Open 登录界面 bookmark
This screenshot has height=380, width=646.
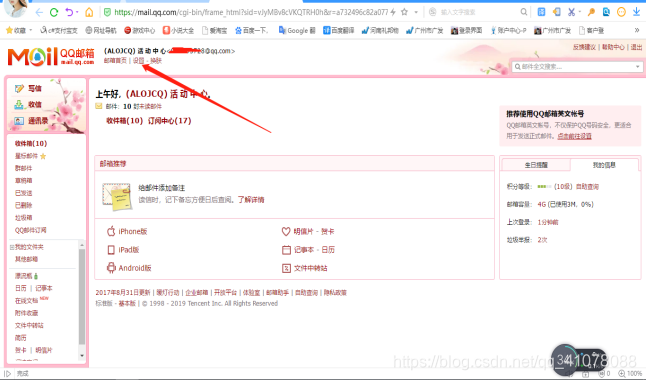pyautogui.click(x=466, y=30)
